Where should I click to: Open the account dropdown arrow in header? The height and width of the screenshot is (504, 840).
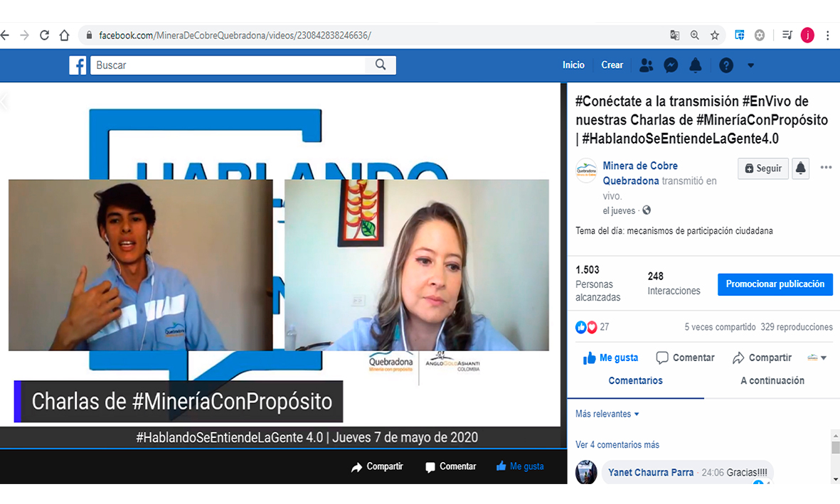[x=750, y=65]
